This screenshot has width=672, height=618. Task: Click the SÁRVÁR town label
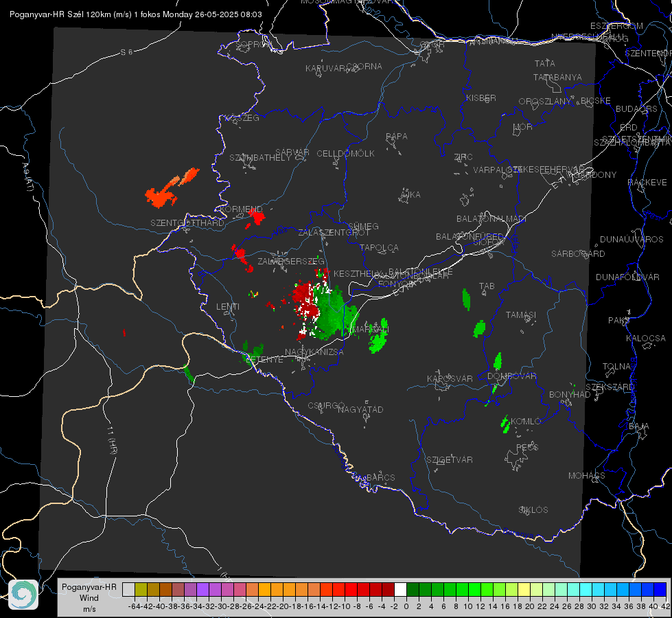pyautogui.click(x=292, y=152)
